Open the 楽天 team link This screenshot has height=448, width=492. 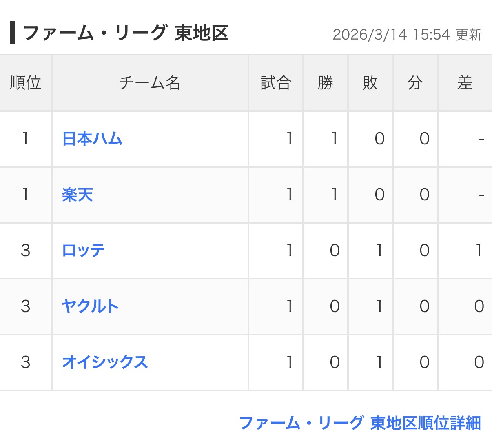78,195
